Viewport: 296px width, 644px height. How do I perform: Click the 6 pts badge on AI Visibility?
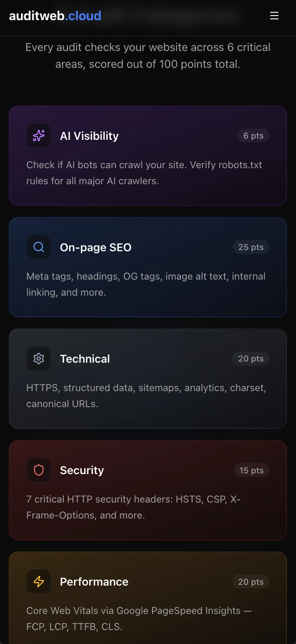click(253, 135)
